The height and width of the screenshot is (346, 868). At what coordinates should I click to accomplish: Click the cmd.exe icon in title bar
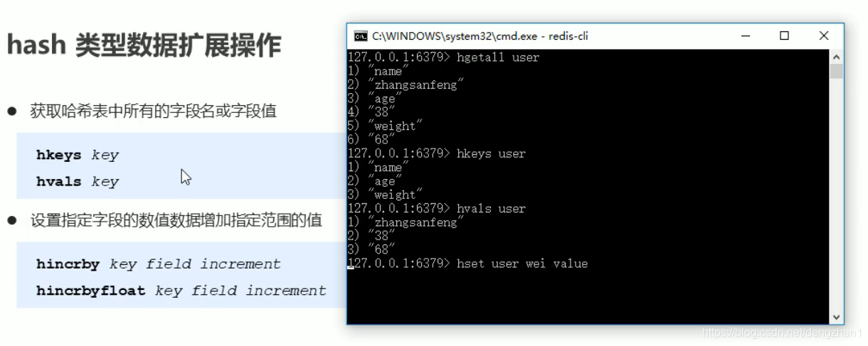coord(361,36)
